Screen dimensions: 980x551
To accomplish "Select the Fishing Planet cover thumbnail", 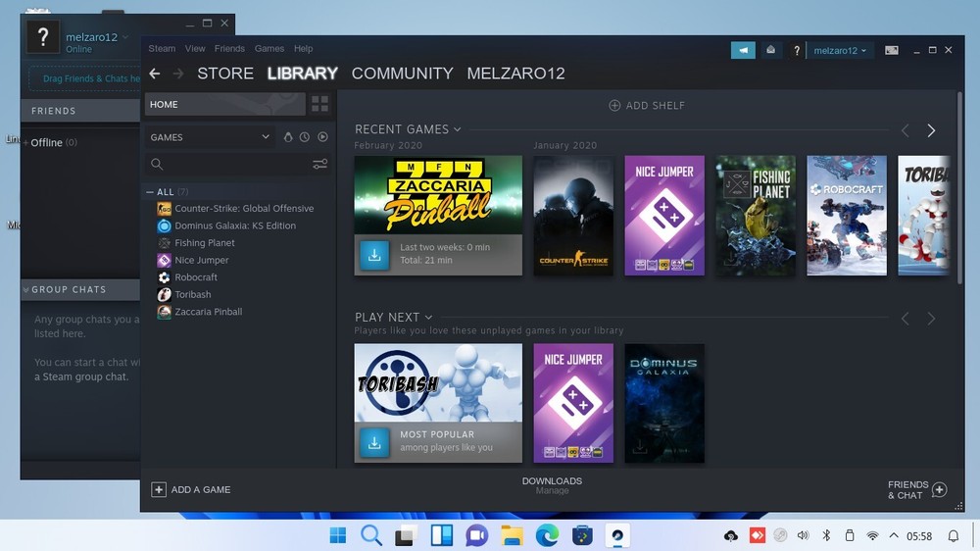I will click(755, 216).
